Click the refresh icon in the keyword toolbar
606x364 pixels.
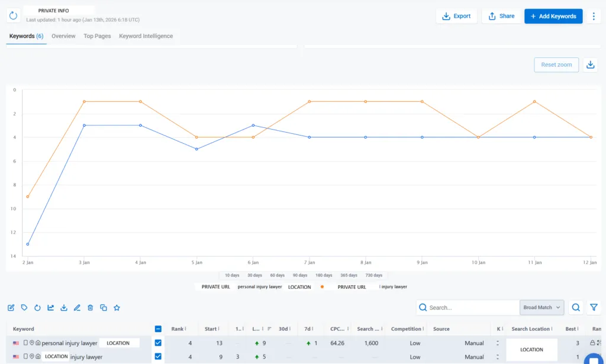click(37, 308)
